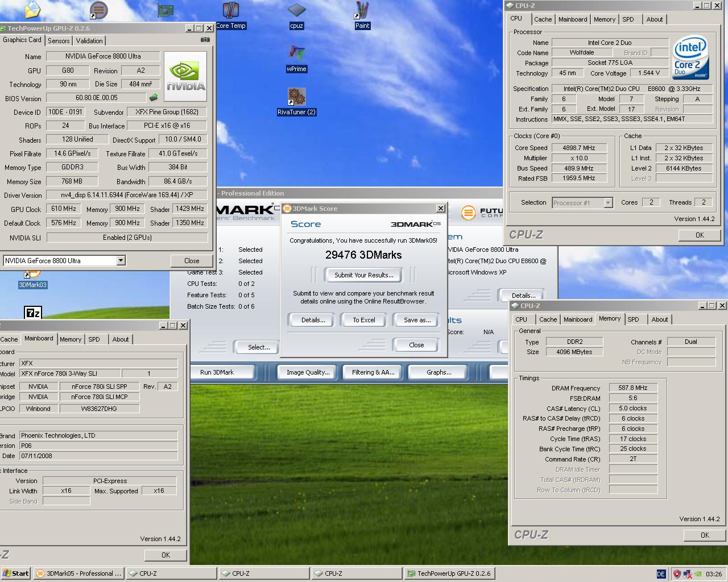Click Run 3DMark button
Viewport: 728px width, 582px height.
coord(217,372)
